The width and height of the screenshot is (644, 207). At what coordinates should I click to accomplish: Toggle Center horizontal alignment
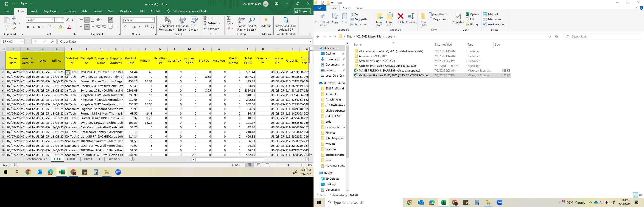pos(87,27)
